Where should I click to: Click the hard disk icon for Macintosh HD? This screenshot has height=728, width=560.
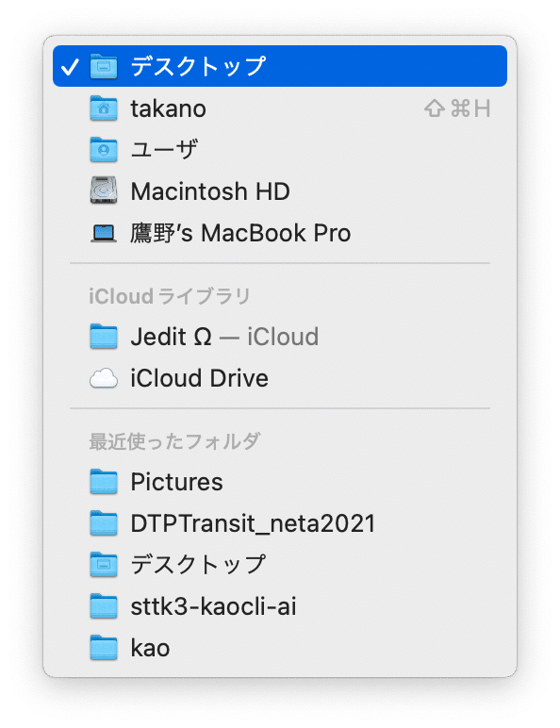tap(104, 190)
